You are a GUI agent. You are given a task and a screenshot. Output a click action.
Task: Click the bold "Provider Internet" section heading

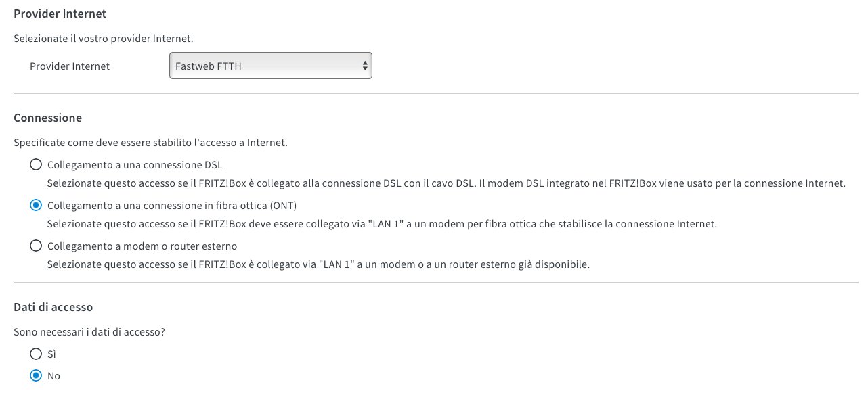(60, 14)
